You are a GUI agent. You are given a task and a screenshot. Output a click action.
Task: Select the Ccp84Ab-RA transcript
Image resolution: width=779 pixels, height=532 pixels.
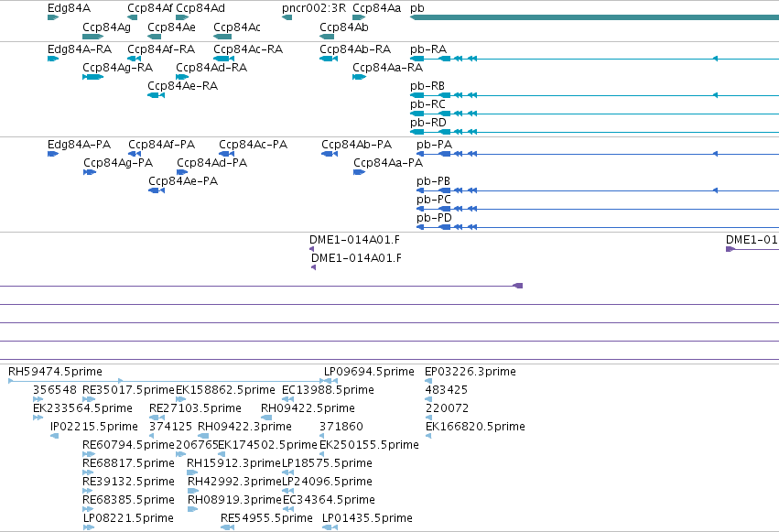click(x=329, y=59)
